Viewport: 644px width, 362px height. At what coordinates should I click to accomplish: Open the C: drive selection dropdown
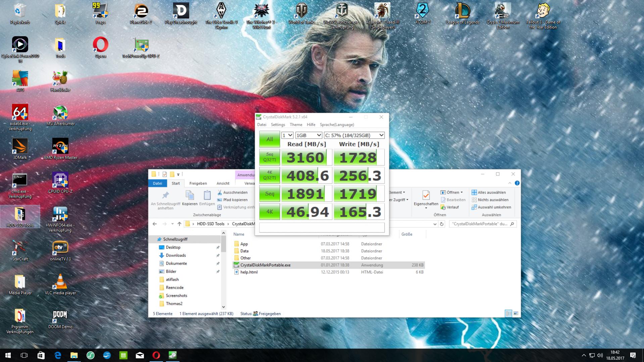click(x=354, y=135)
